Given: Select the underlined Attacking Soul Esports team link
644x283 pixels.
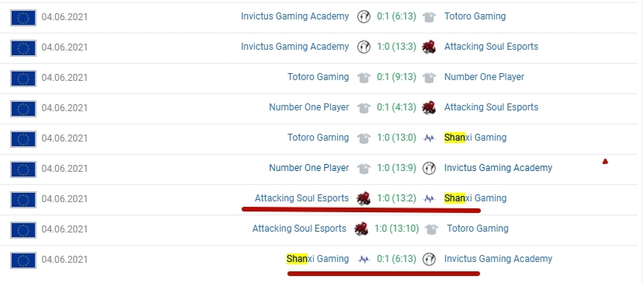Looking at the screenshot, I should [x=301, y=198].
